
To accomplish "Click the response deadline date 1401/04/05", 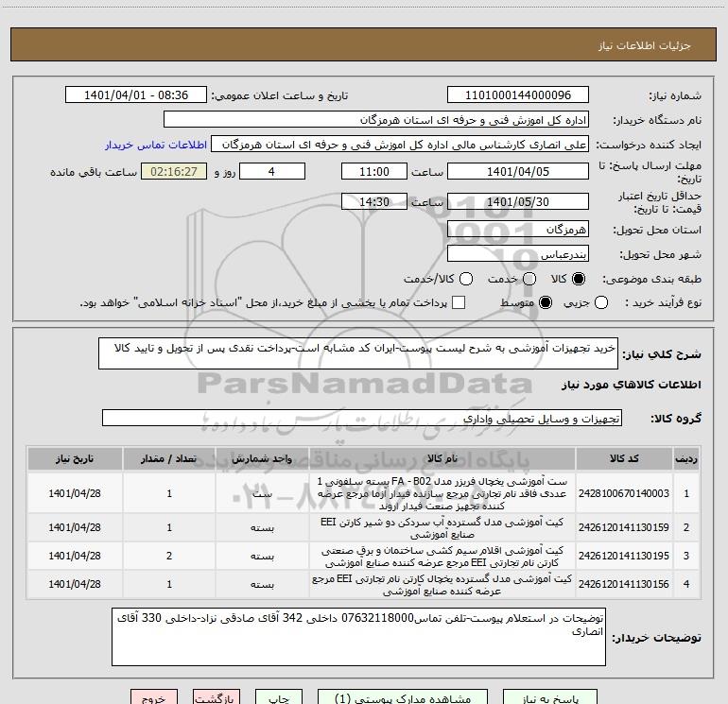I will pos(518,171).
